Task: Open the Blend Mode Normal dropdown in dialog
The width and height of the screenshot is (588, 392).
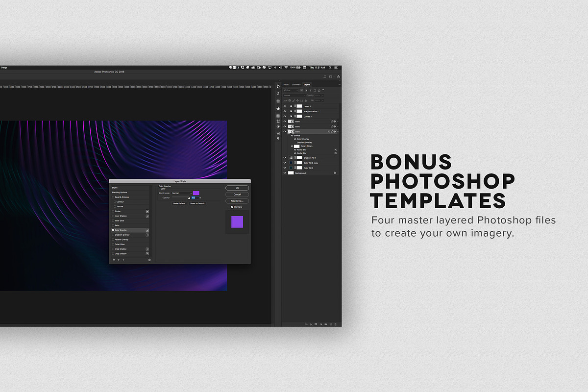Action: point(182,193)
